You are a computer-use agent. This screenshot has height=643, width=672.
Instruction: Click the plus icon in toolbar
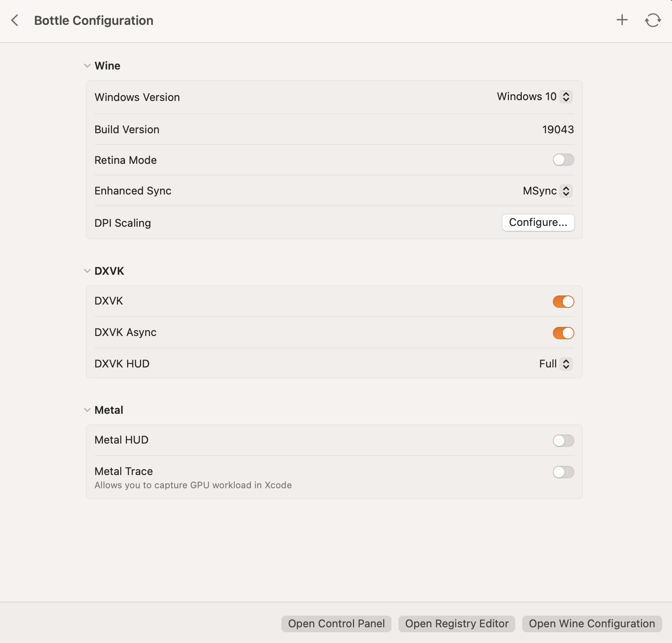[622, 20]
